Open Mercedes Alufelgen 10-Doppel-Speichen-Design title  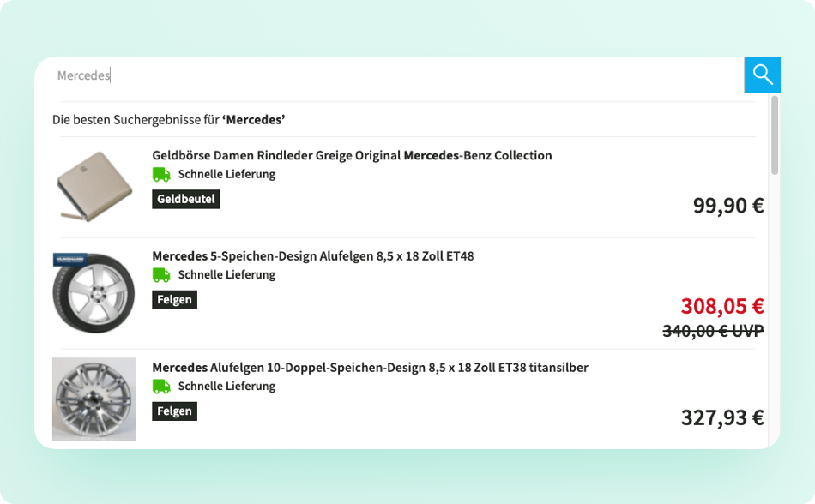(x=370, y=368)
